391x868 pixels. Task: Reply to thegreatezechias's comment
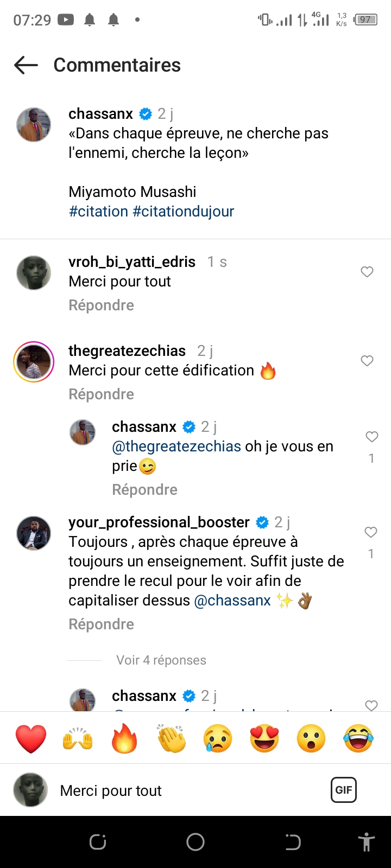pos(101,394)
